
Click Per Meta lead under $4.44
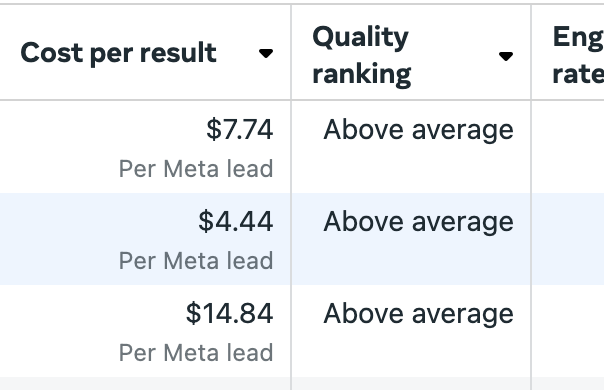pyautogui.click(x=196, y=261)
